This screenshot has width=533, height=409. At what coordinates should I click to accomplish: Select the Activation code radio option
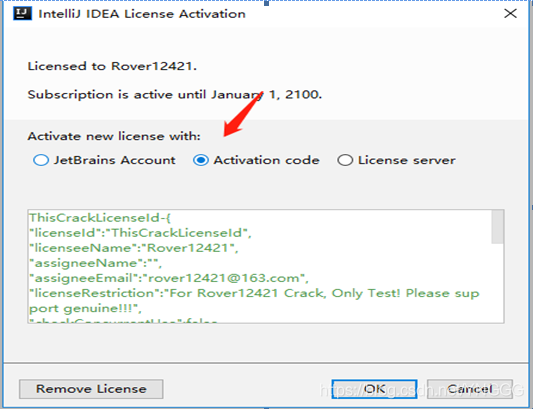tap(256, 160)
